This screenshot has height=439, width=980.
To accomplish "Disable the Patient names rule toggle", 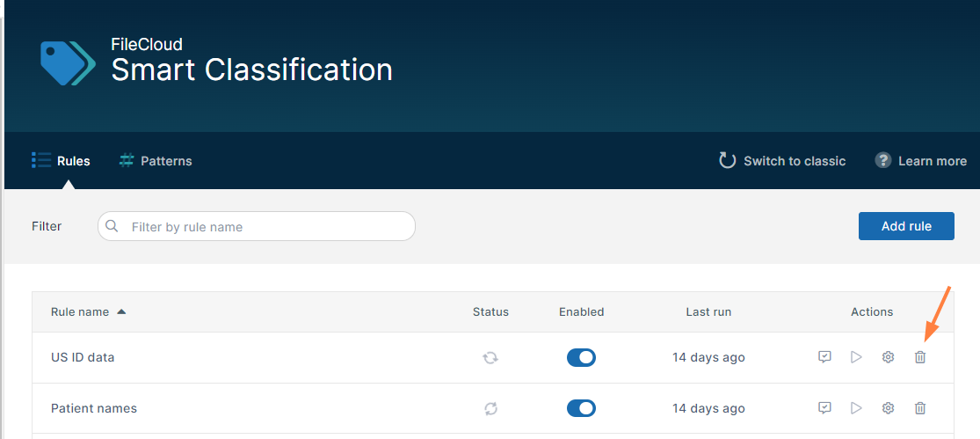I will click(581, 408).
